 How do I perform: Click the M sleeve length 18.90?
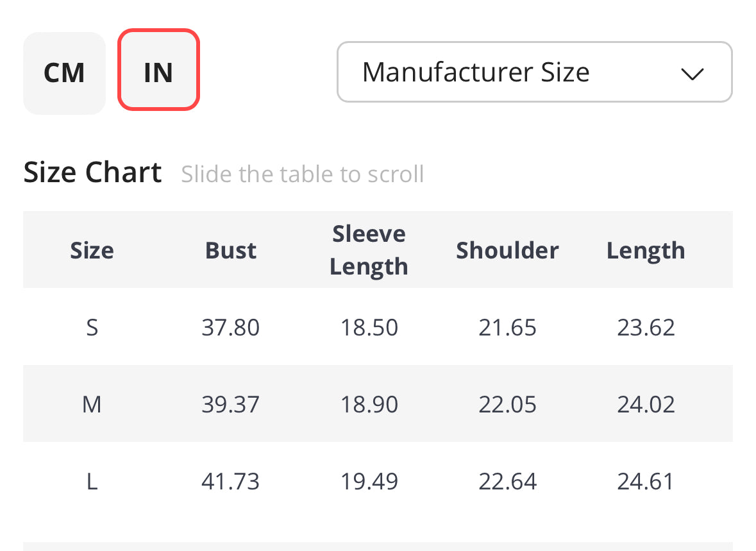point(369,404)
